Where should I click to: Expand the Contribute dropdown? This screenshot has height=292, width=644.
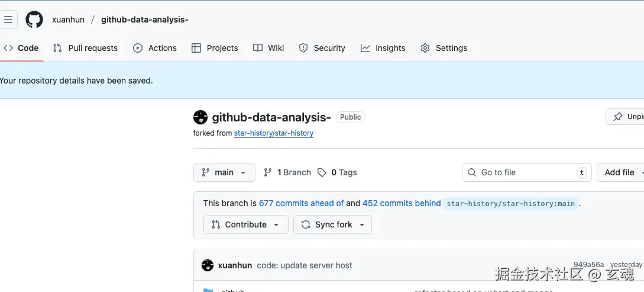(x=245, y=224)
